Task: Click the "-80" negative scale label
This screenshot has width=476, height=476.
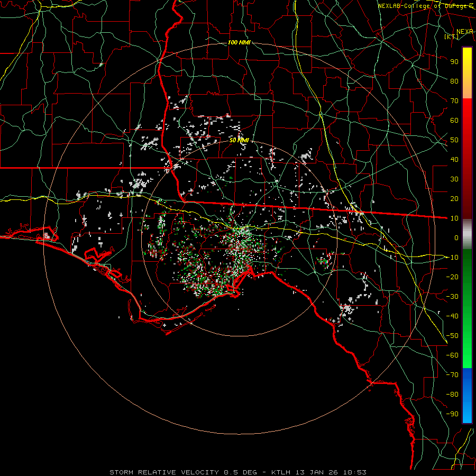Action: pyautogui.click(x=452, y=395)
